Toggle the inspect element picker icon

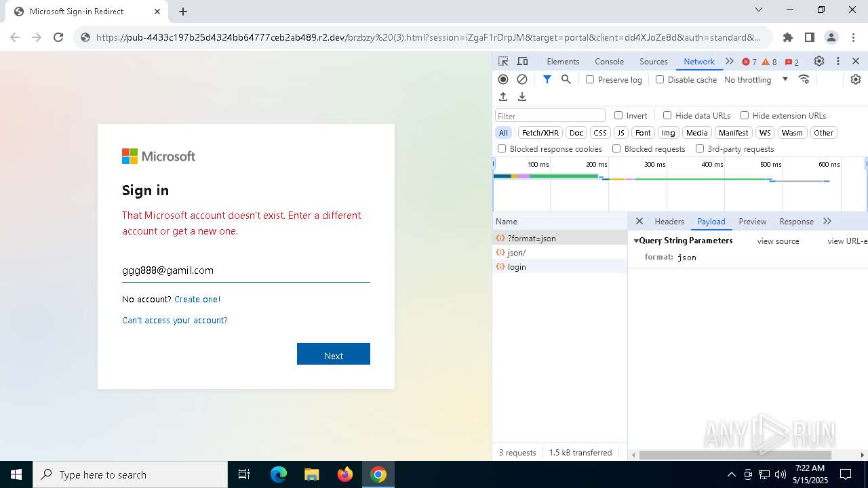502,61
